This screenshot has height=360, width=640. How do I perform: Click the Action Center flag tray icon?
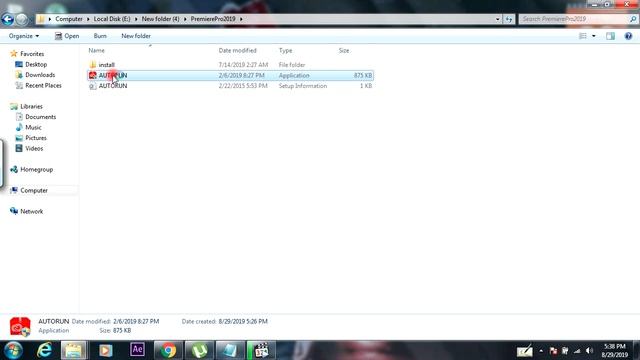click(x=553, y=351)
